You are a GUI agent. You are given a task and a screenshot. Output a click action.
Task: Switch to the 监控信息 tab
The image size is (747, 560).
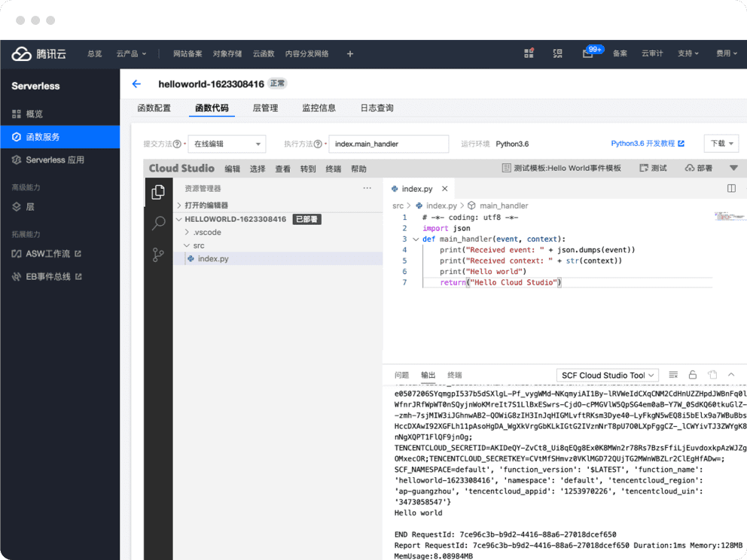point(319,108)
